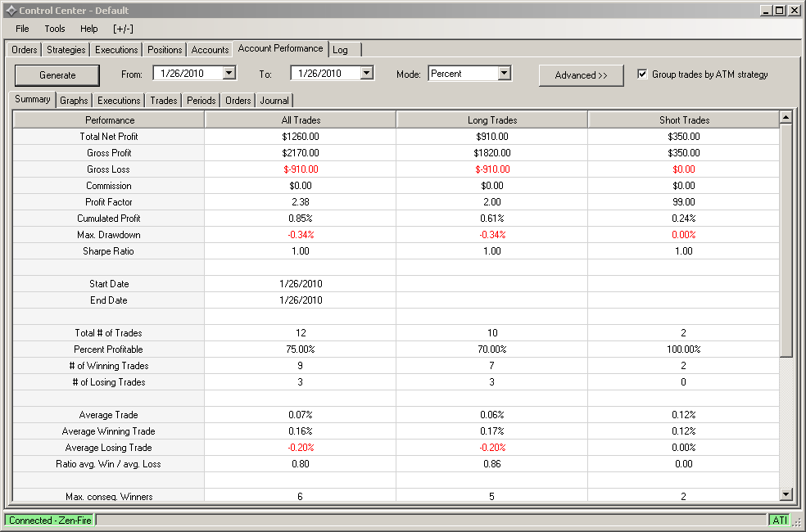Screen dimensions: 806x532
Task: Click the scrollbar down arrow
Action: pyautogui.click(x=786, y=494)
